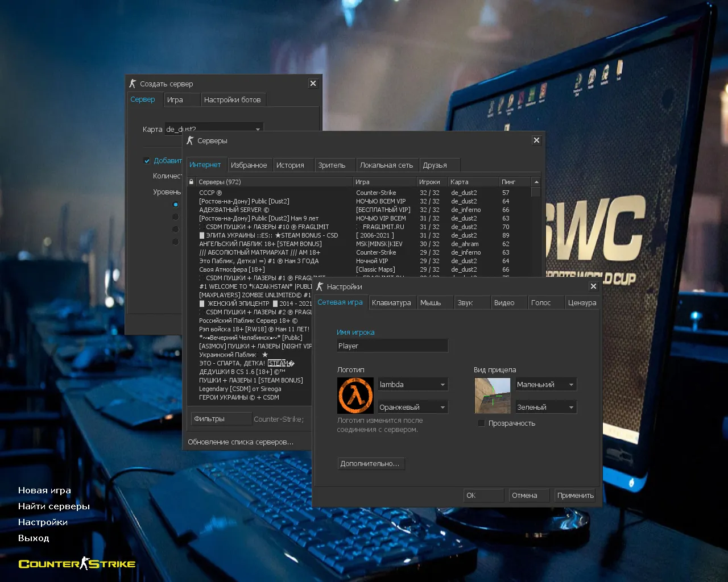The image size is (728, 582).
Task: Click the crosshair preview picture under Вид прицела
Action: [x=492, y=396]
